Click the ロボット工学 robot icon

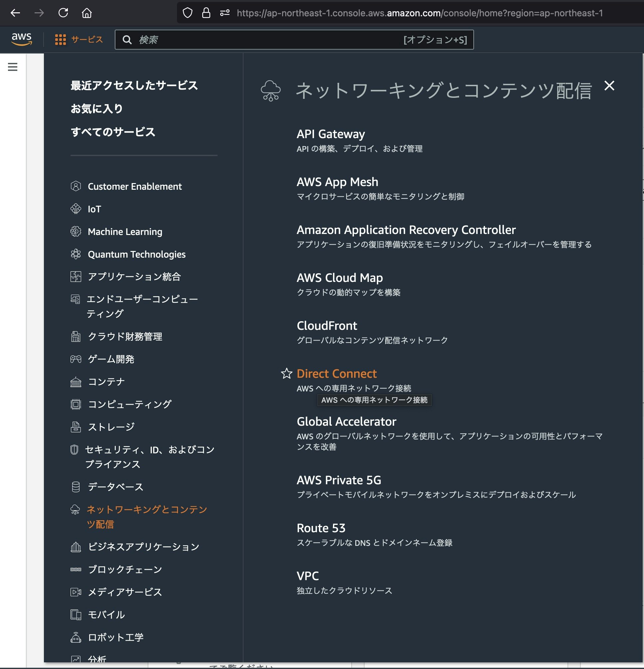click(x=76, y=637)
